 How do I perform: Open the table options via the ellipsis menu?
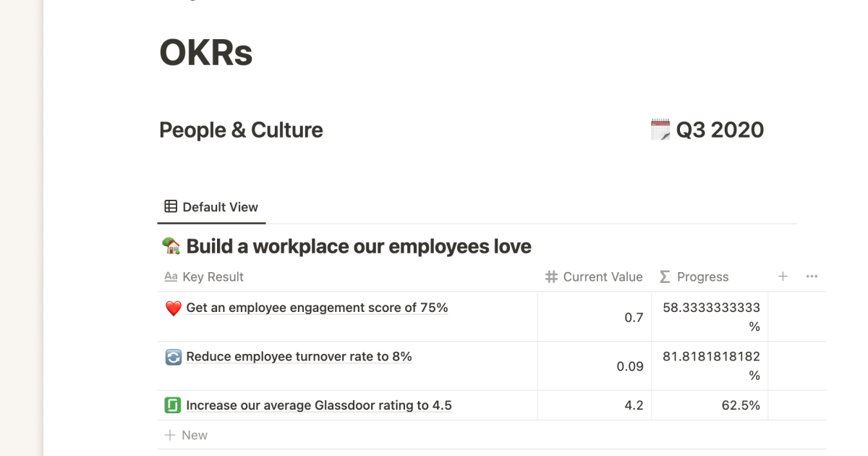tap(812, 276)
